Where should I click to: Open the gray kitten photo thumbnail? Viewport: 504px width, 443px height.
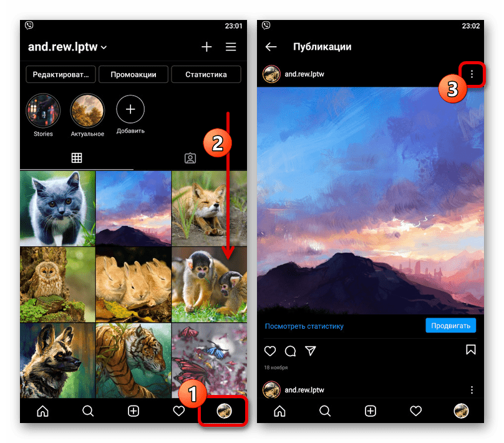coord(57,208)
